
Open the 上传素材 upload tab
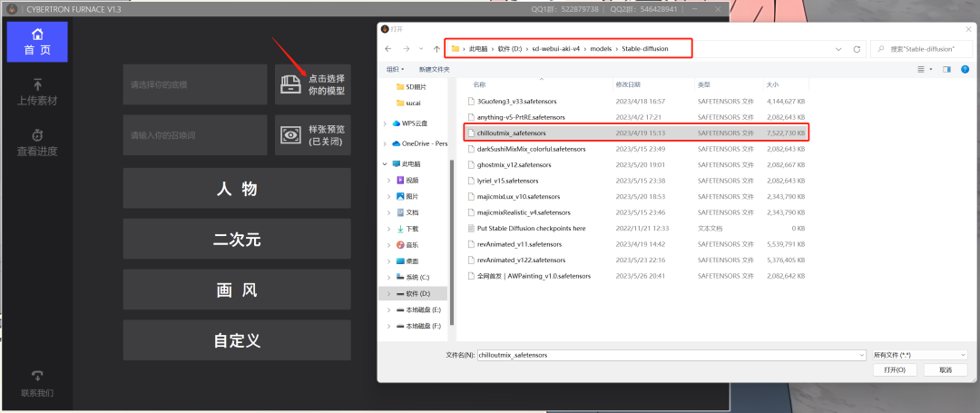[x=37, y=92]
